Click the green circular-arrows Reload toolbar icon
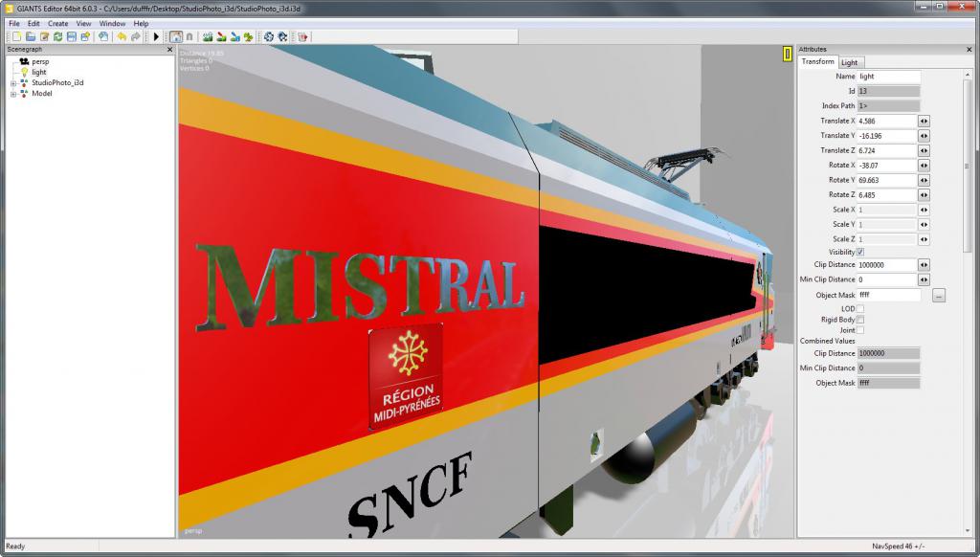 pyautogui.click(x=58, y=37)
